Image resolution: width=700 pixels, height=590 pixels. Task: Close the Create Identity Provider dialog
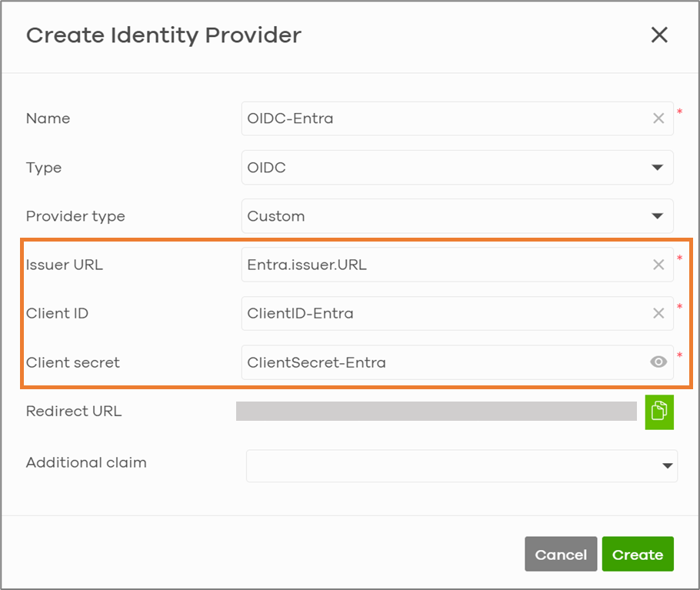click(659, 35)
